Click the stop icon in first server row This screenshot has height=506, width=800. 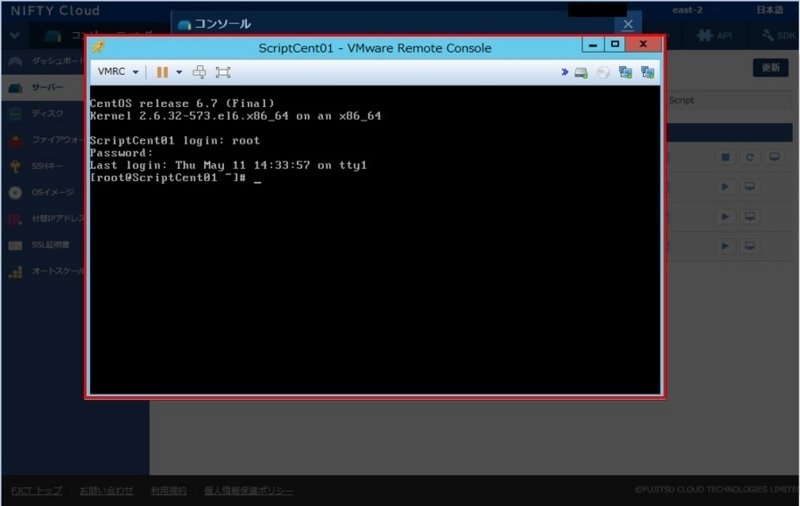tap(727, 158)
